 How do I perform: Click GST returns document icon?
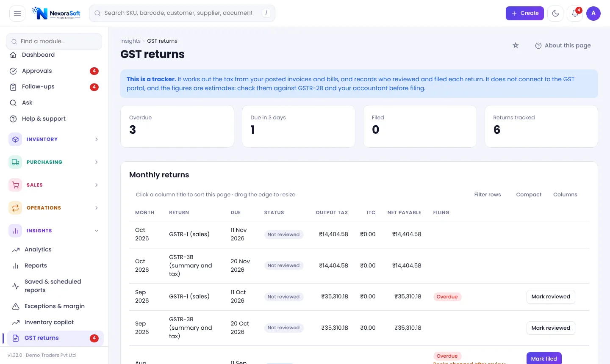pyautogui.click(x=16, y=338)
